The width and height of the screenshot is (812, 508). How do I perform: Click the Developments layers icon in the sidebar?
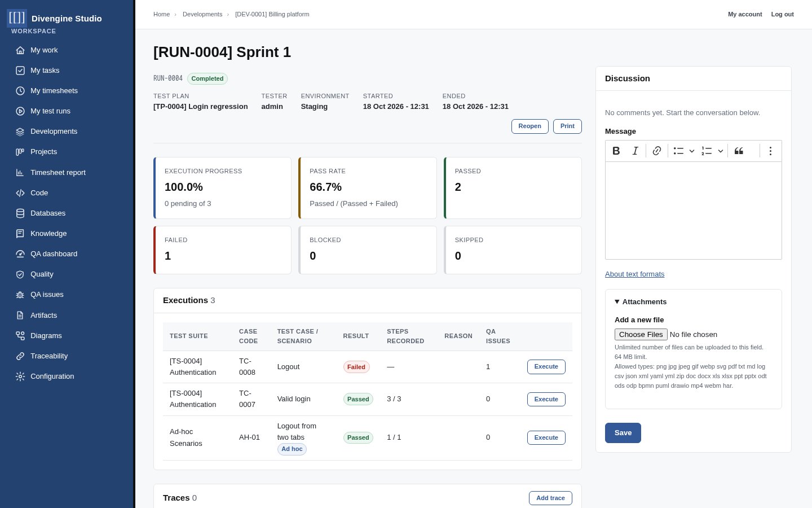click(x=20, y=132)
